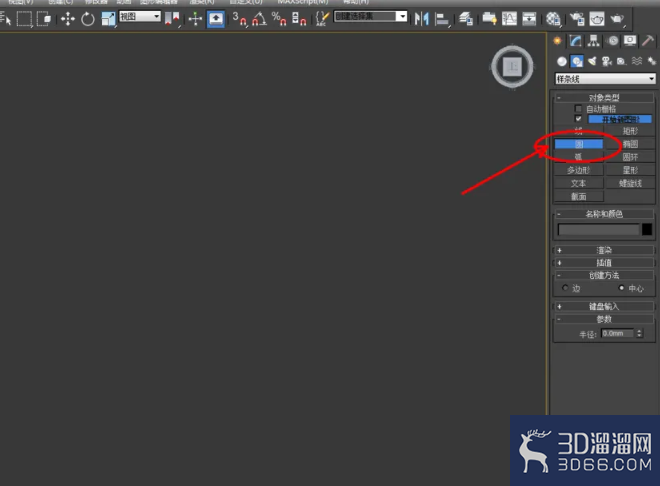The image size is (660, 486).
Task: Click the 多边形 shape button
Action: point(579,170)
